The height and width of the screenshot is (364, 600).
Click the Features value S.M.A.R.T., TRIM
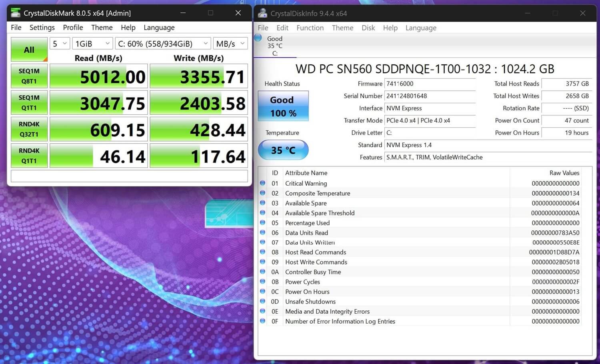click(x=488, y=157)
